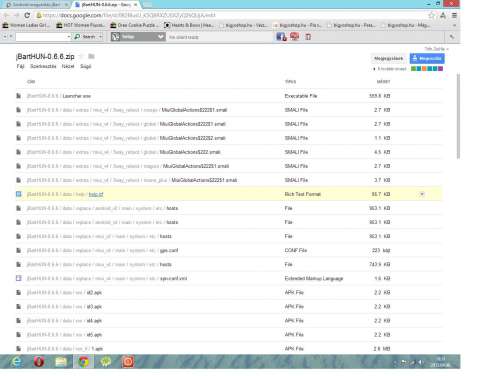Reload the page with the refresh button
The height and width of the screenshot is (376, 500).
coord(27,15)
